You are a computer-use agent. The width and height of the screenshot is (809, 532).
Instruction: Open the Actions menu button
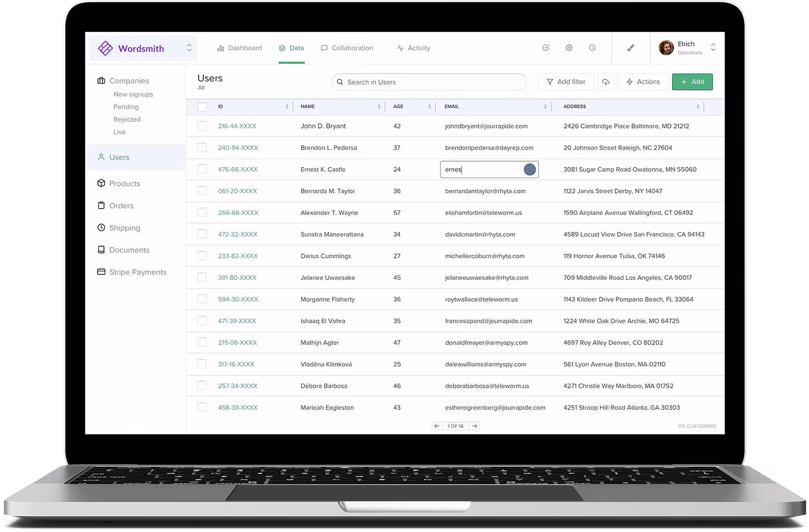(x=643, y=82)
